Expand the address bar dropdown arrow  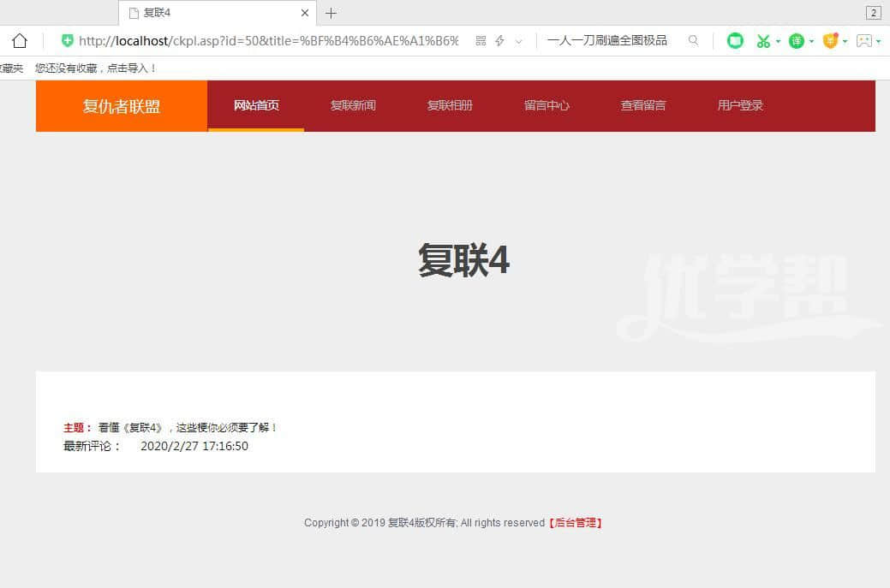point(518,41)
